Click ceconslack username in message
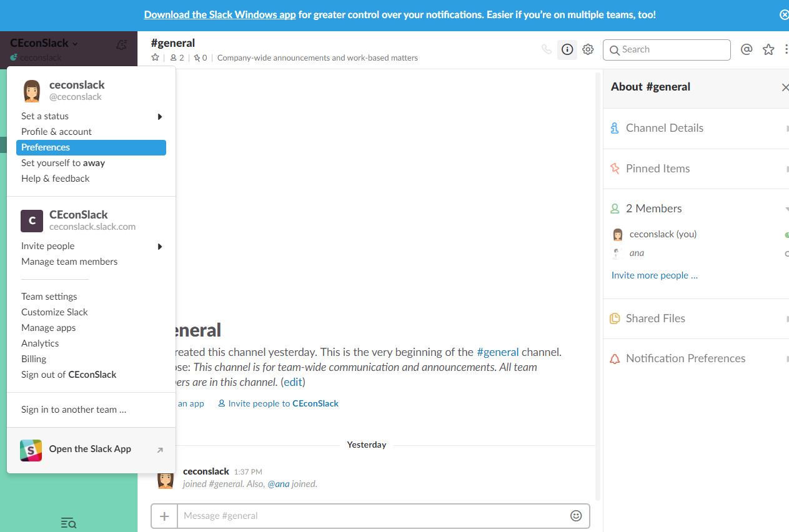This screenshot has width=789, height=532. 206,471
